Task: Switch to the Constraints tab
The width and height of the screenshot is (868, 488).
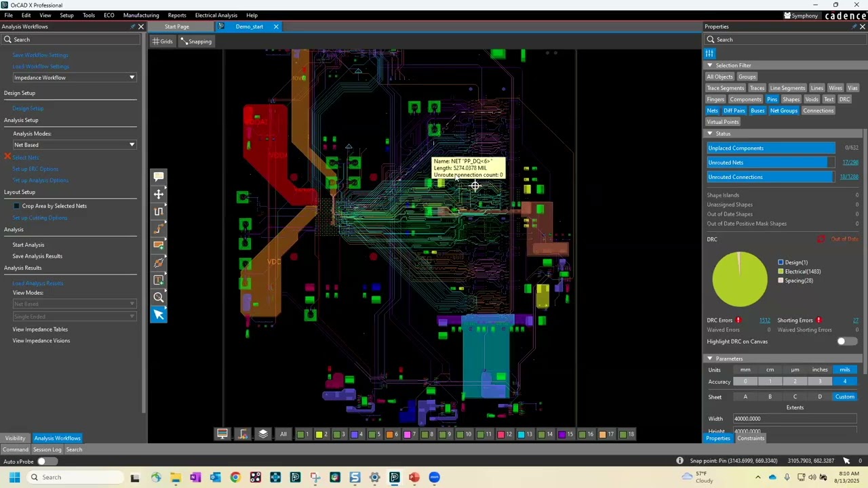Action: pyautogui.click(x=751, y=439)
